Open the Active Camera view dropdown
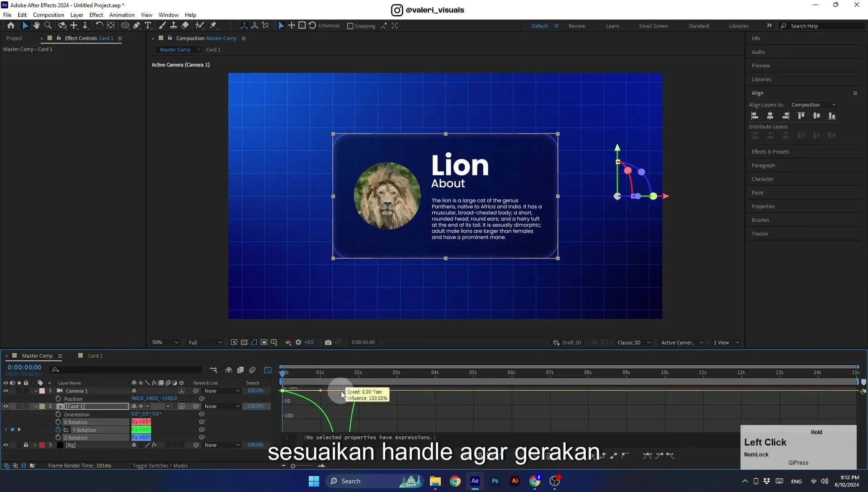Viewport: 868px width, 492px height. (x=682, y=343)
